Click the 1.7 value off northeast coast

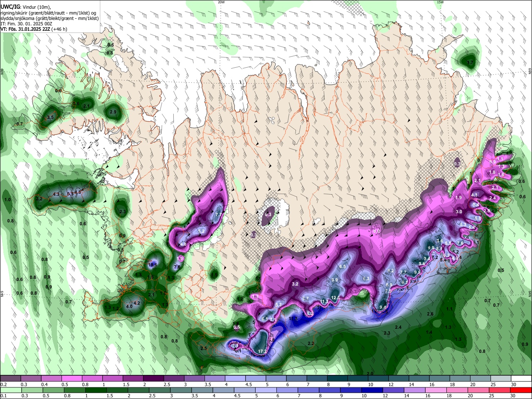(x=470, y=63)
